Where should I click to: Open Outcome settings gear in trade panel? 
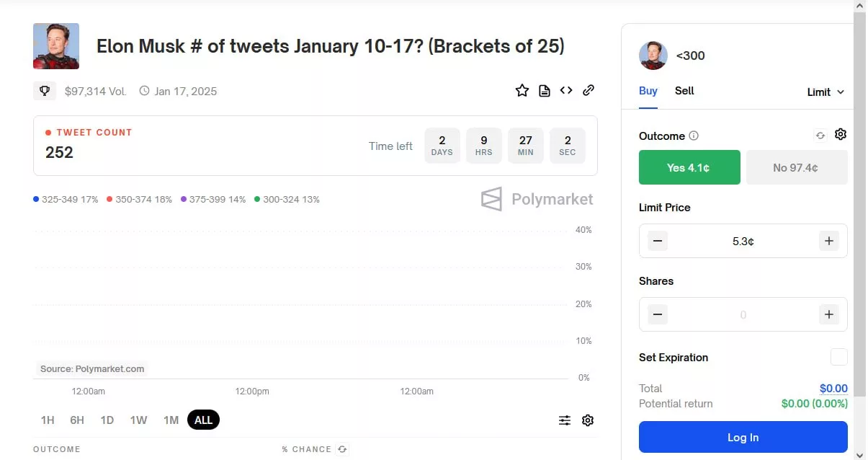click(x=841, y=135)
